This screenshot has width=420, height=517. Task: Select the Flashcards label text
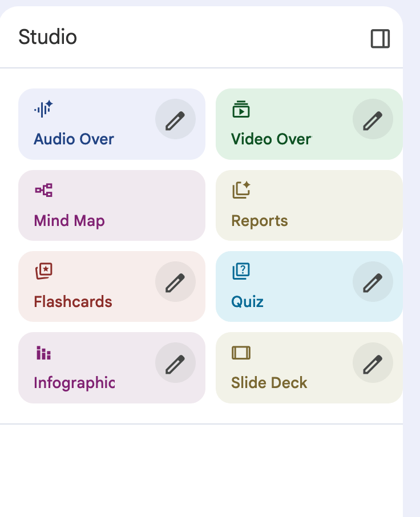coord(73,301)
